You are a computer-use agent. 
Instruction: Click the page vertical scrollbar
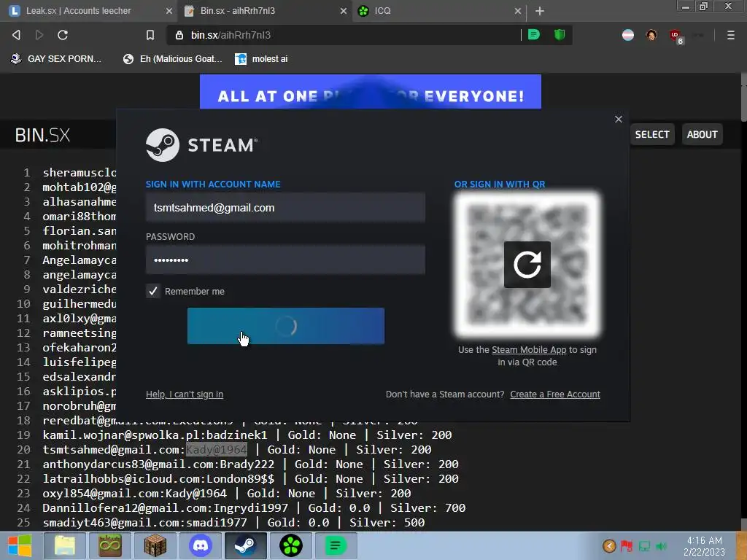click(x=743, y=98)
